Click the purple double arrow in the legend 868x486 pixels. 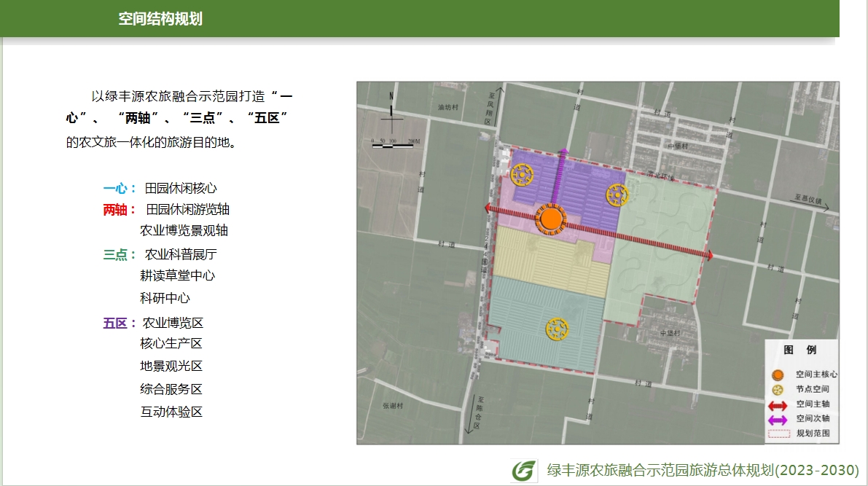coord(778,420)
